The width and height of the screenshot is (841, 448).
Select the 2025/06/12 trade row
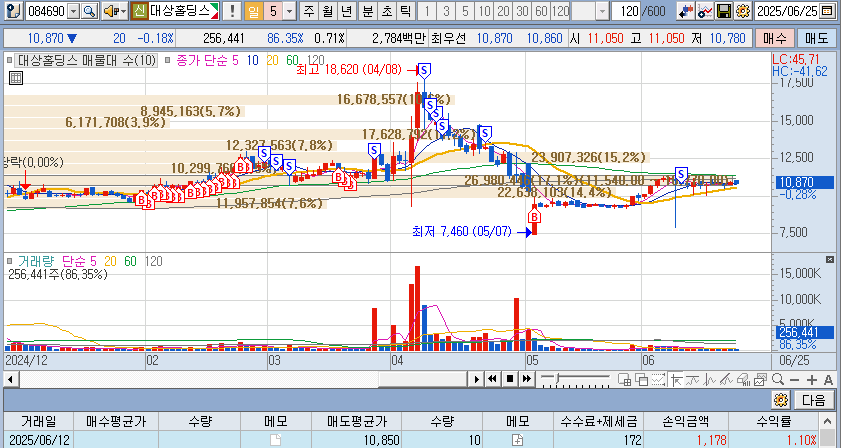[x=411, y=440]
